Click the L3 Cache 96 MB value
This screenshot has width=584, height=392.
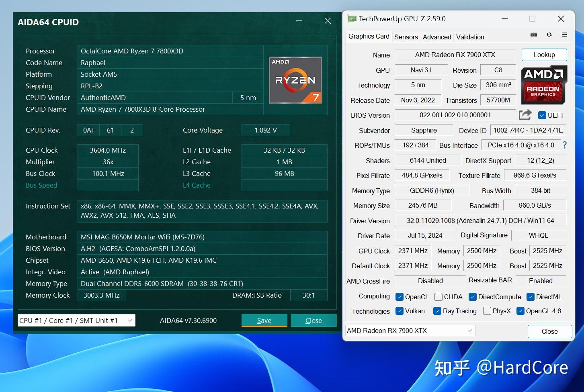click(285, 174)
